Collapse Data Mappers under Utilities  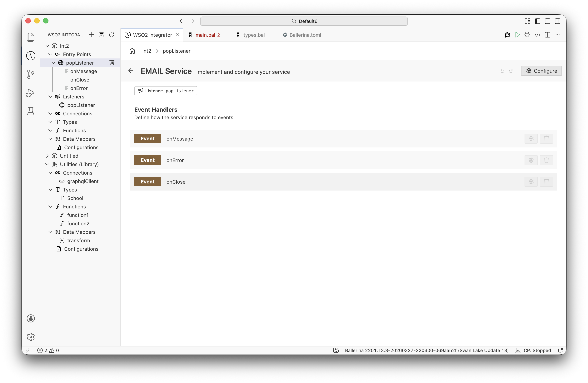click(50, 232)
